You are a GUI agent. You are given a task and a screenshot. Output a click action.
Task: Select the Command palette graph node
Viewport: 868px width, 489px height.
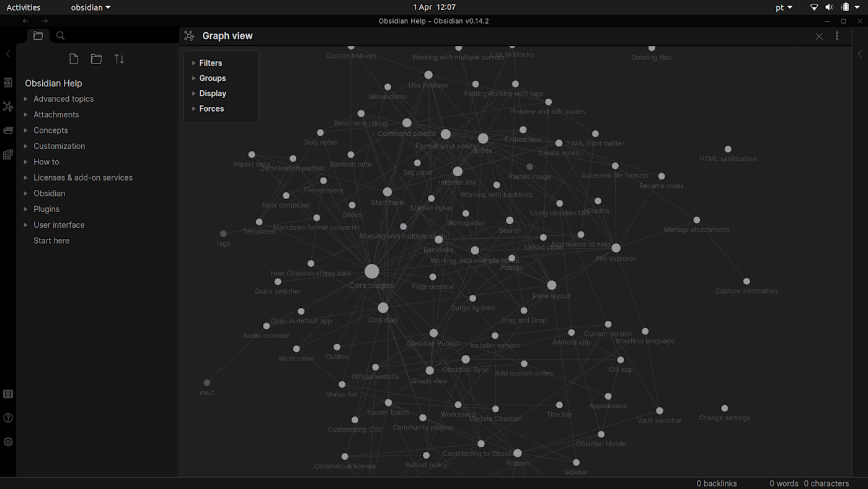pyautogui.click(x=407, y=123)
